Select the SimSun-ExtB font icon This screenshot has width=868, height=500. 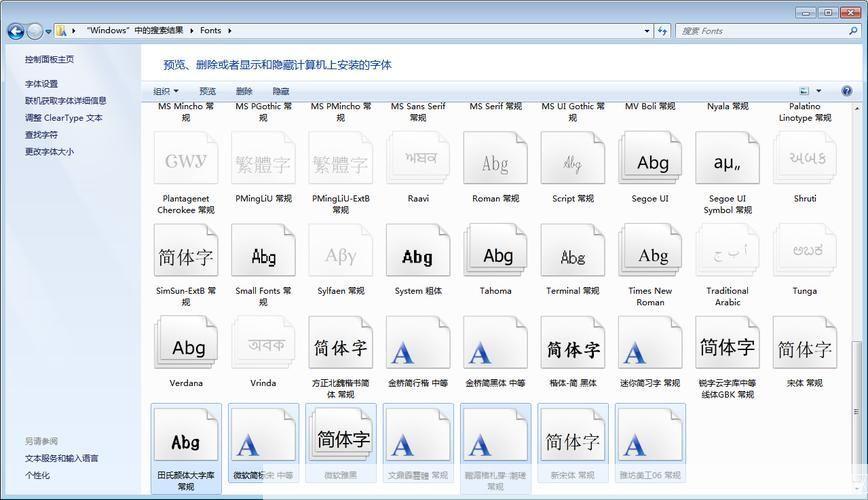186,250
